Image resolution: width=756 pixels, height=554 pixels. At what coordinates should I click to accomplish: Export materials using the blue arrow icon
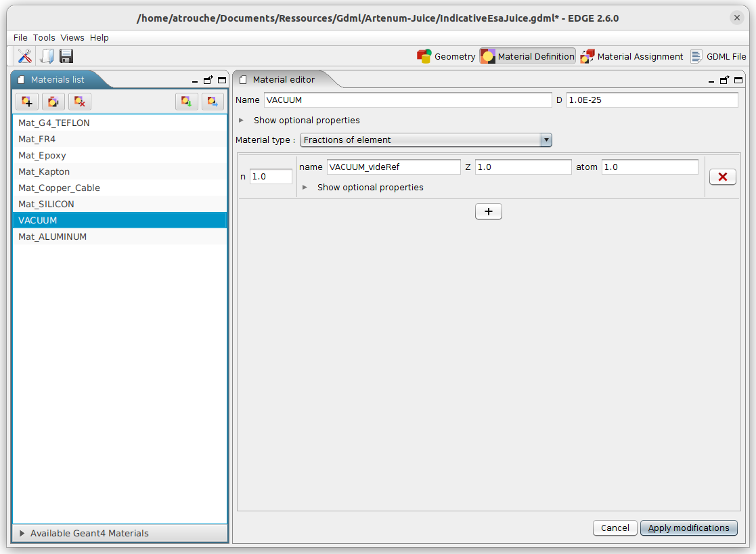213,101
